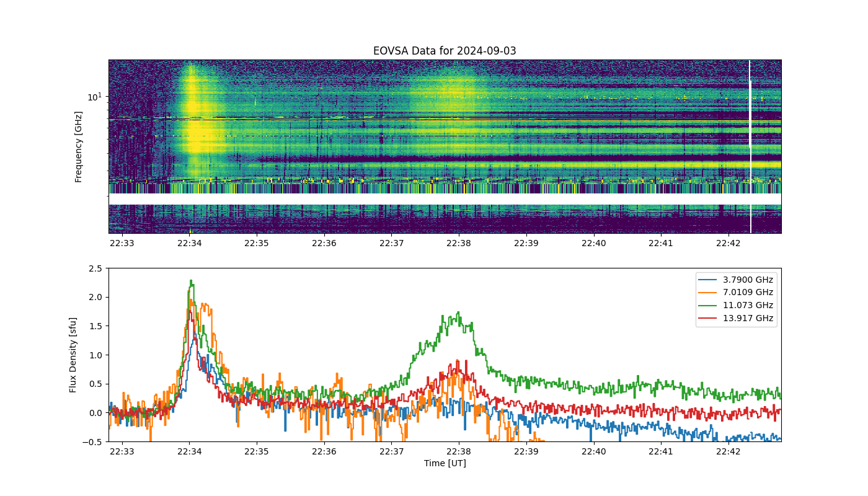Image resolution: width=868 pixels, height=496 pixels.
Task: Click the 22:37 tick under the flux plot
Action: pos(391,451)
